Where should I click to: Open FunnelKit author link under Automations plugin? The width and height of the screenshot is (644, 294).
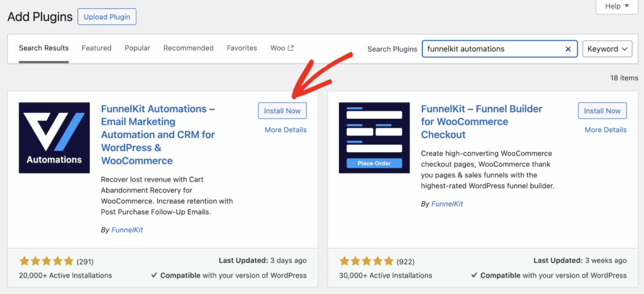127,230
